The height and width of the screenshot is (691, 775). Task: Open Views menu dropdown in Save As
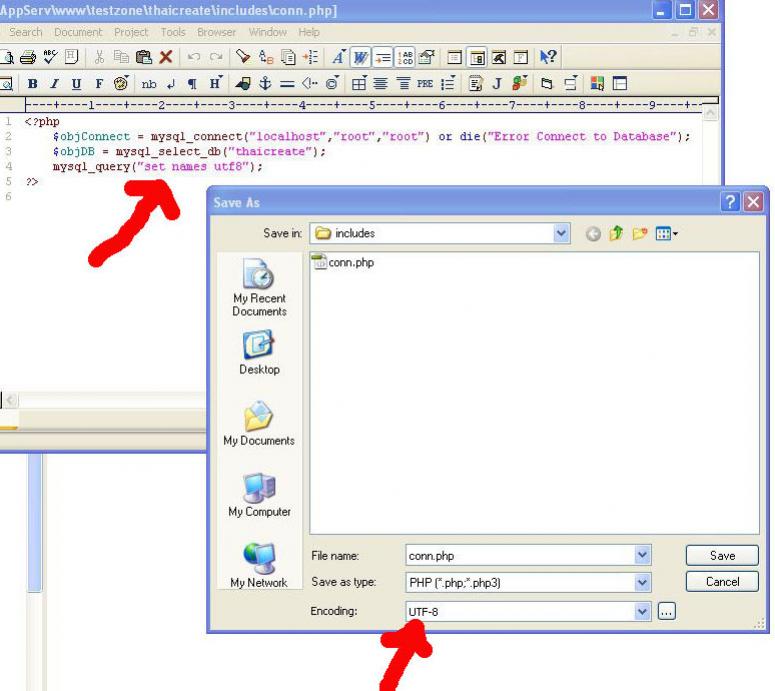(666, 233)
